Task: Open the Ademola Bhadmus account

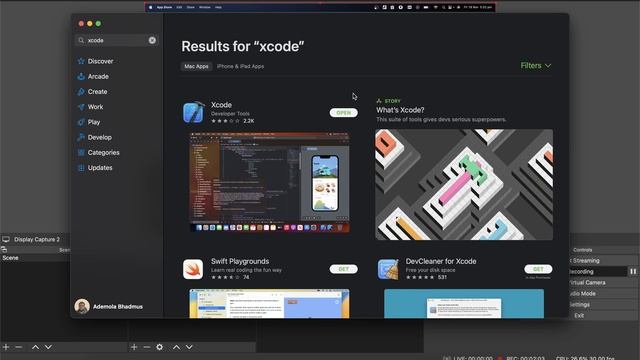Action: point(109,307)
